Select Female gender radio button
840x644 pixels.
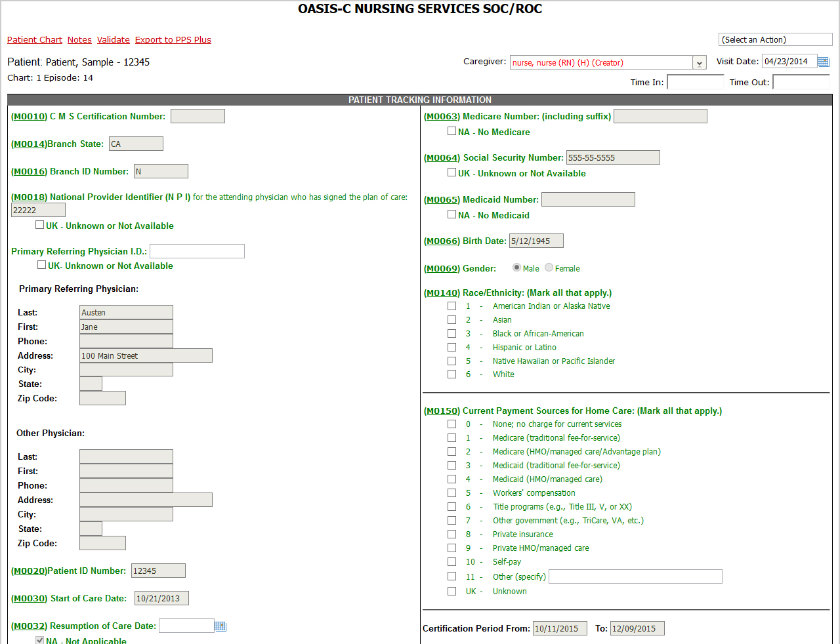point(549,268)
